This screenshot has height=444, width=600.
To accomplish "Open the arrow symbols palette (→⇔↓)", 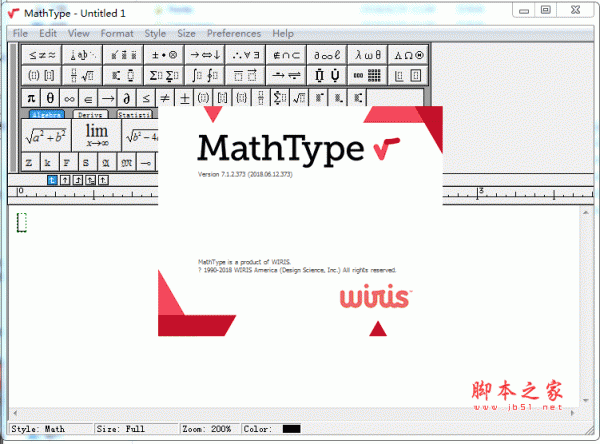I will point(205,55).
